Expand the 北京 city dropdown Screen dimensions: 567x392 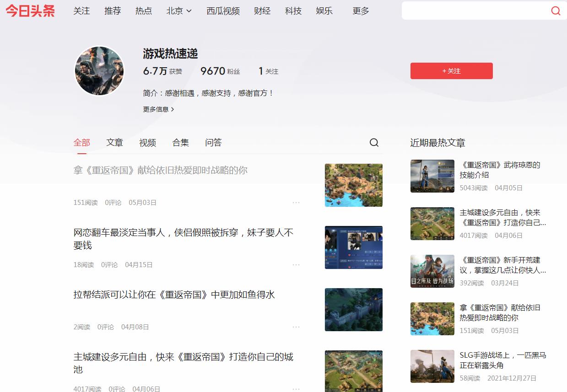coord(179,11)
